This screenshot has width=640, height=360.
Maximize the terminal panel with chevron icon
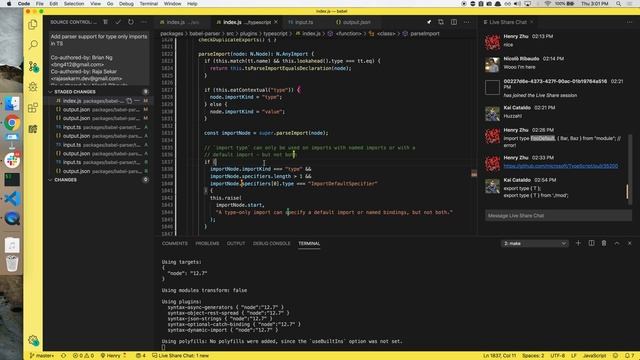pyautogui.click(x=617, y=243)
